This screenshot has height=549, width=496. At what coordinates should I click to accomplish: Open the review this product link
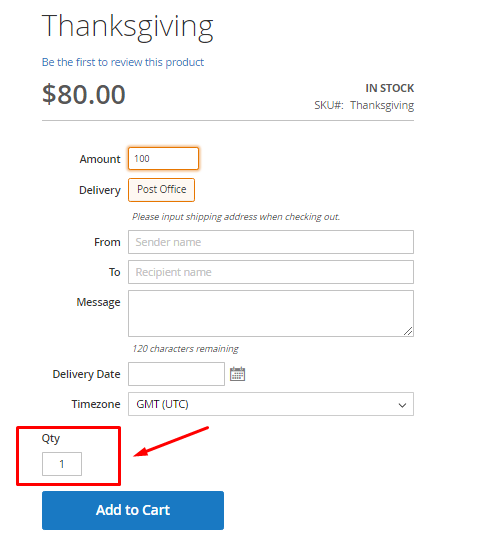pos(123,62)
